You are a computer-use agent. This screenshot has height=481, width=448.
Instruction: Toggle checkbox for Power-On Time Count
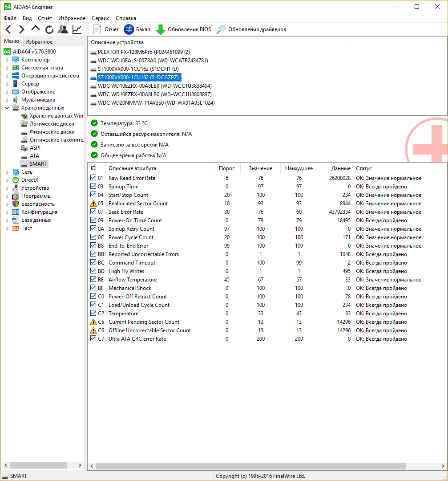tap(93, 220)
